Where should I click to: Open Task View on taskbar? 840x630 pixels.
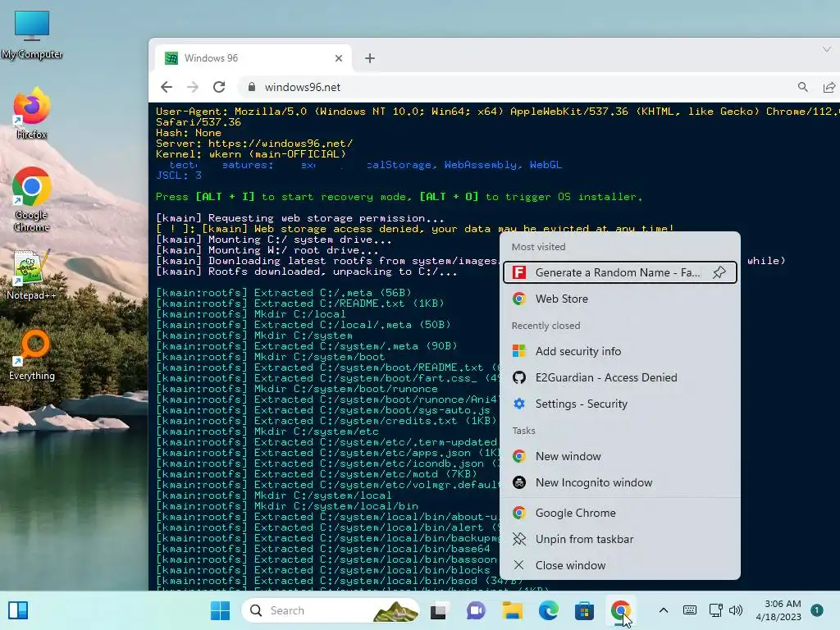click(438, 610)
